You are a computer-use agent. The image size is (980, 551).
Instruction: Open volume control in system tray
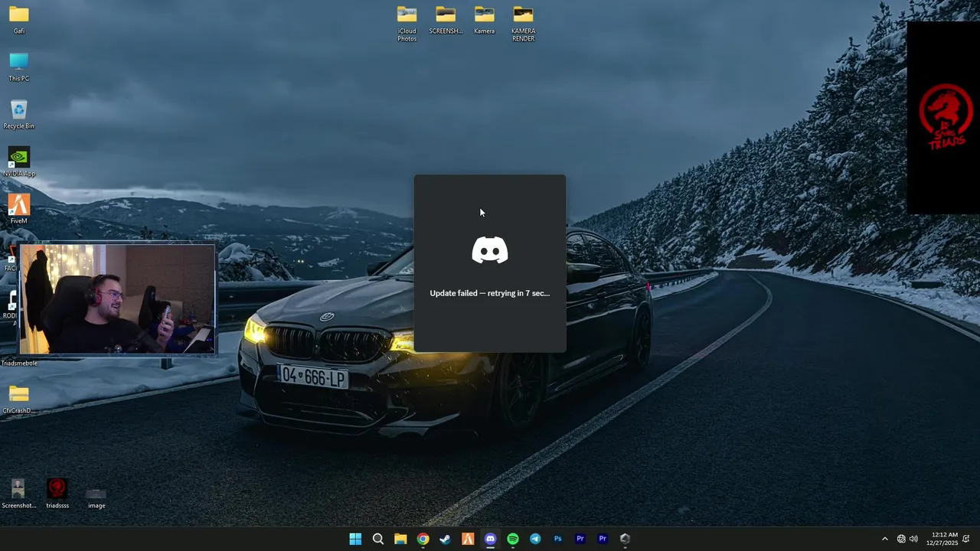(x=913, y=539)
